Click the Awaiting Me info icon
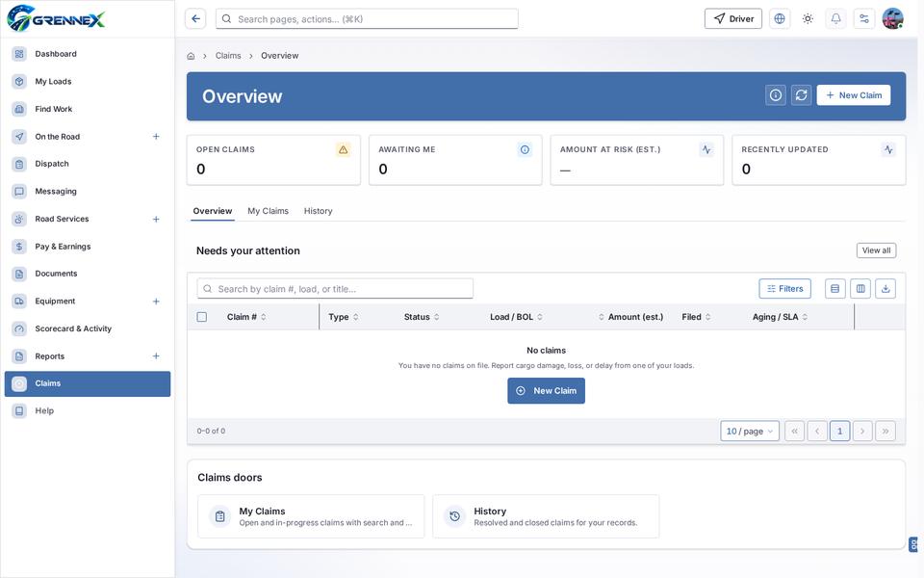The height and width of the screenshot is (578, 924). 525,150
